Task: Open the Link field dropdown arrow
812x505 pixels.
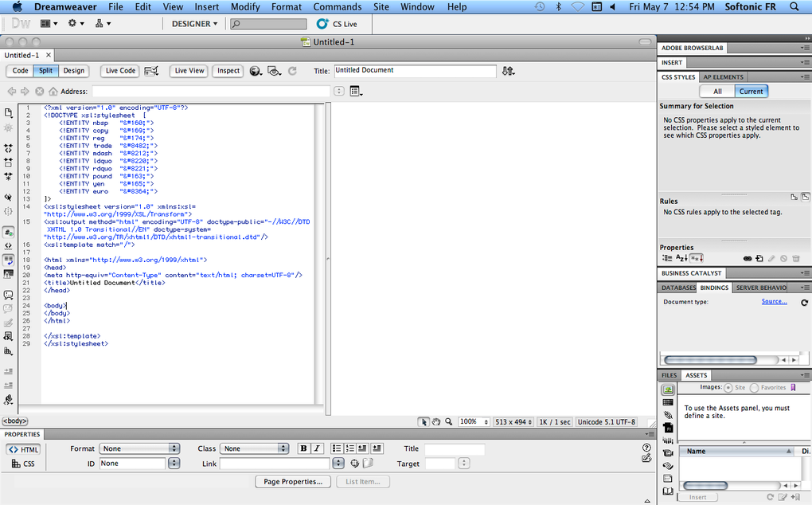Action: (338, 463)
